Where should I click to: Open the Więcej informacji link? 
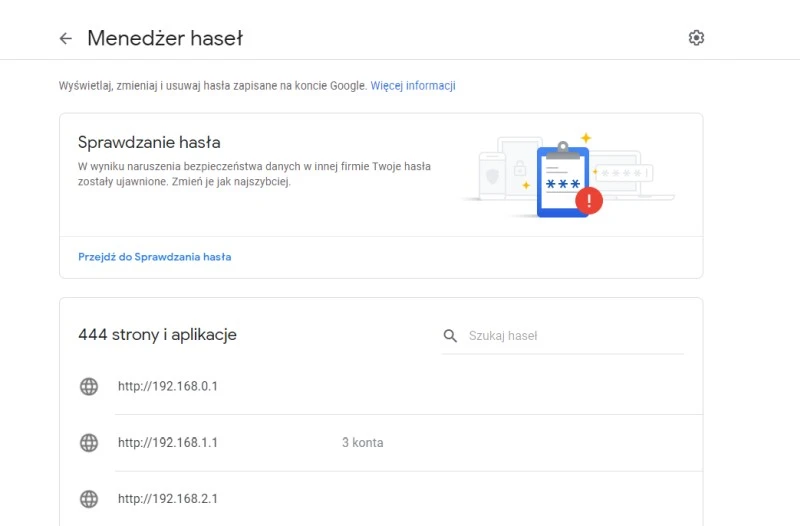[413, 86]
